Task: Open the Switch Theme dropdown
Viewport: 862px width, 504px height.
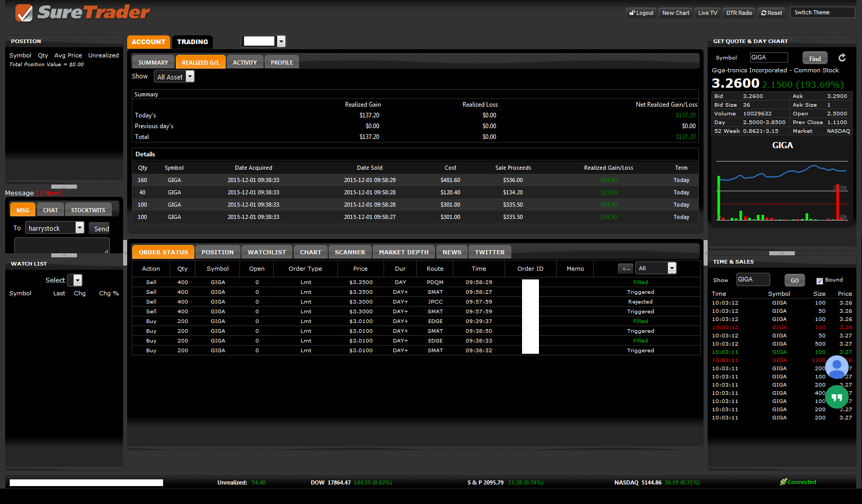Action: tap(823, 12)
